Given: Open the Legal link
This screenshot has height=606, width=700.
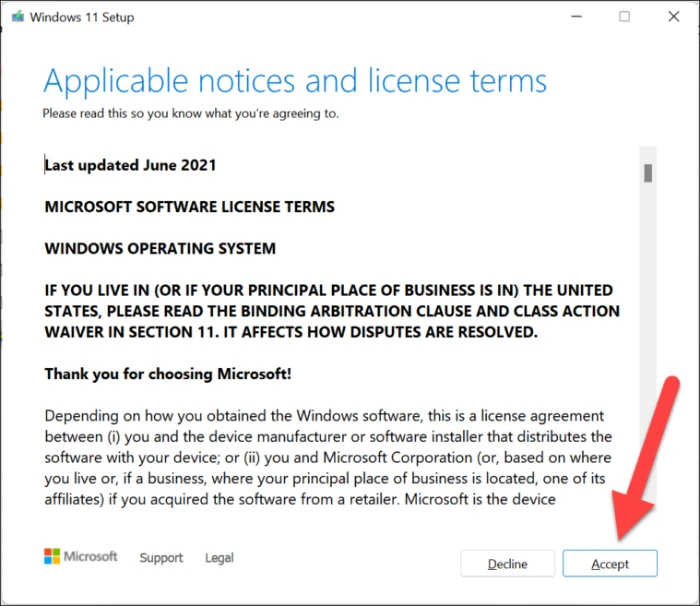Looking at the screenshot, I should point(219,557).
